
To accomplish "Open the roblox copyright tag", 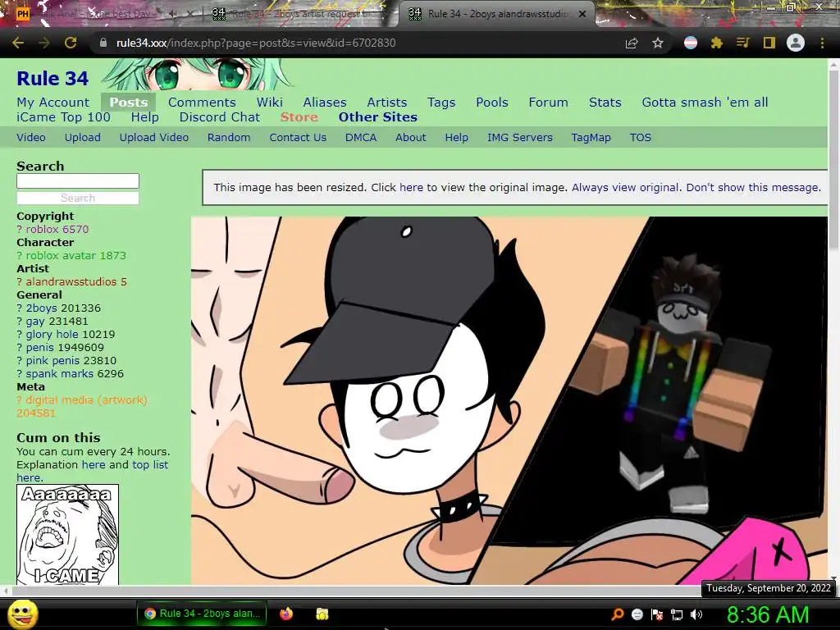I will tap(57, 230).
